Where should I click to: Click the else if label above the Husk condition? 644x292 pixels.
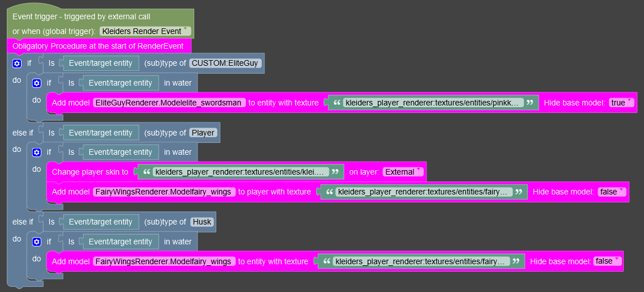pos(23,222)
